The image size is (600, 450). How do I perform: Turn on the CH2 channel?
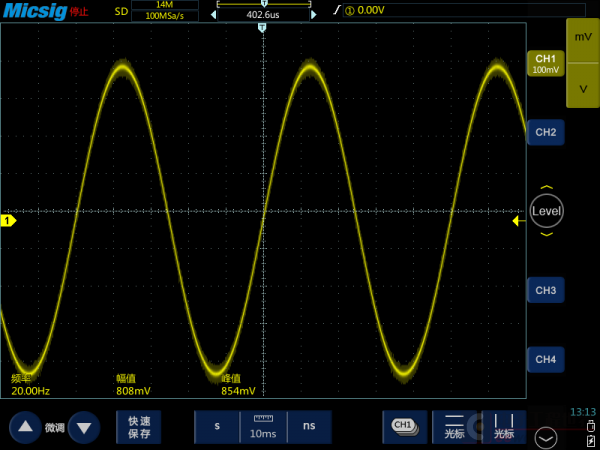coord(546,132)
